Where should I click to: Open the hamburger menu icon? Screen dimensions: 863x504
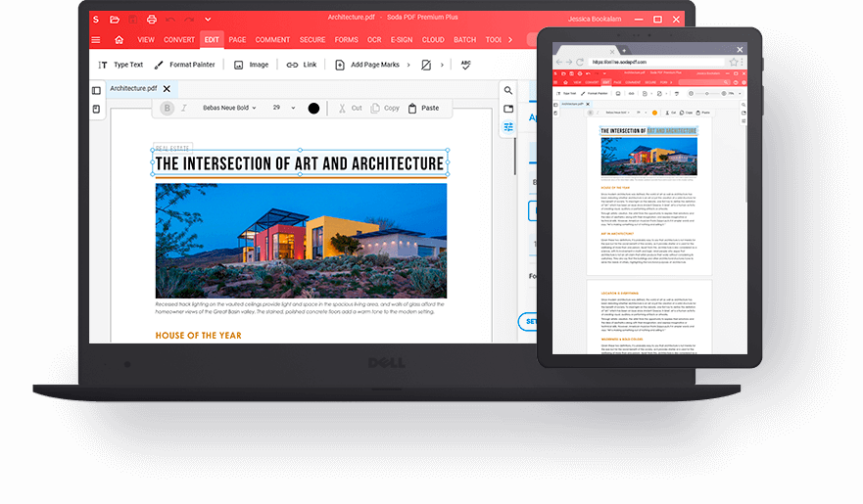coord(96,40)
